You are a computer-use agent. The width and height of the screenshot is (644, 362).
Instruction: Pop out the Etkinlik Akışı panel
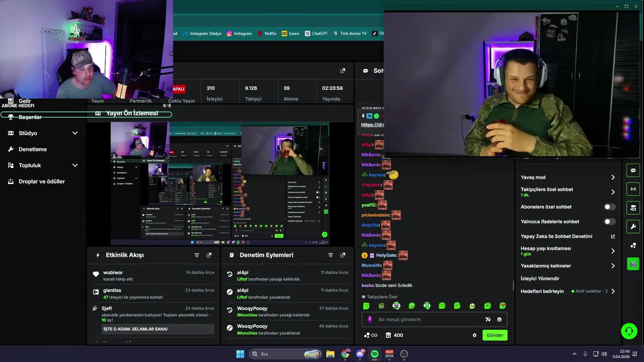209,255
